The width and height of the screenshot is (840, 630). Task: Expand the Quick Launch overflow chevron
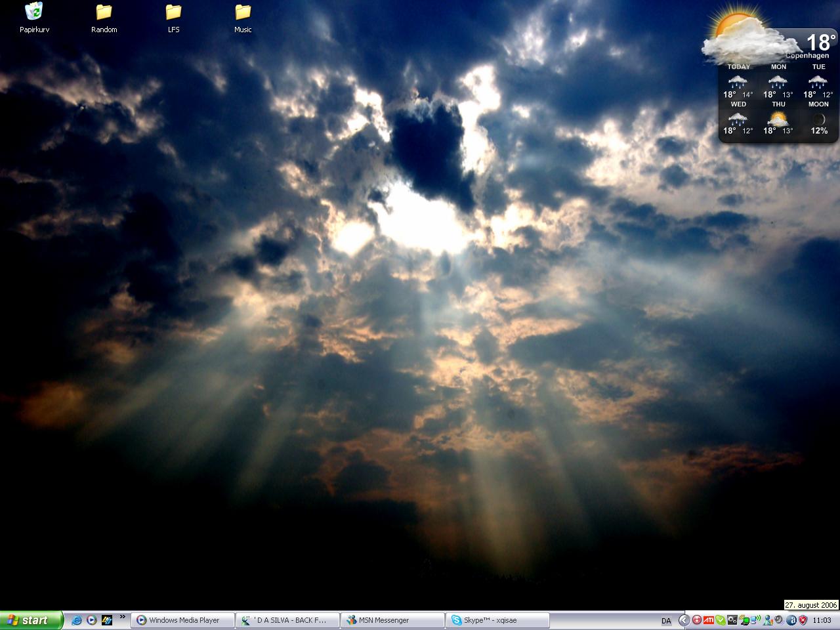coord(122,617)
